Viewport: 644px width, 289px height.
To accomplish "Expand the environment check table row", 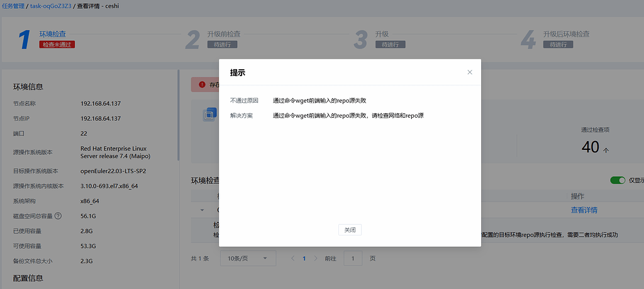I will click(202, 210).
